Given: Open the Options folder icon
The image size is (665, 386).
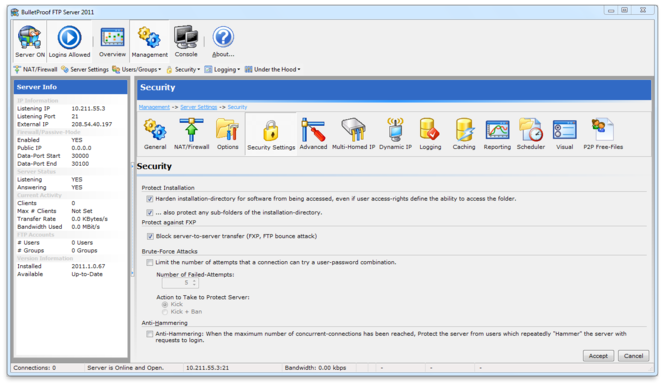Looking at the screenshot, I should pos(227,130).
